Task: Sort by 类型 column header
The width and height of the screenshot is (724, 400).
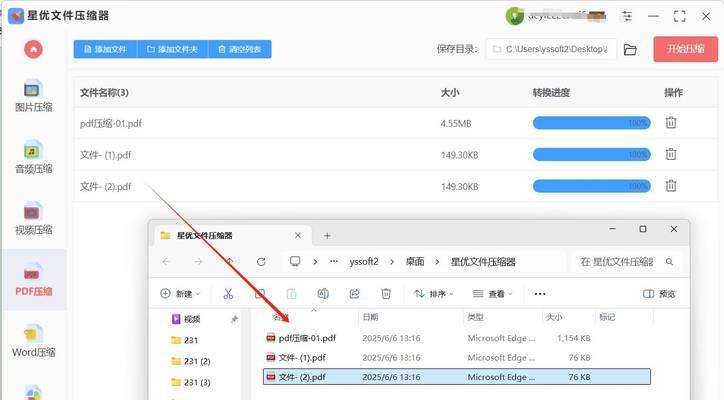Action: click(x=475, y=317)
